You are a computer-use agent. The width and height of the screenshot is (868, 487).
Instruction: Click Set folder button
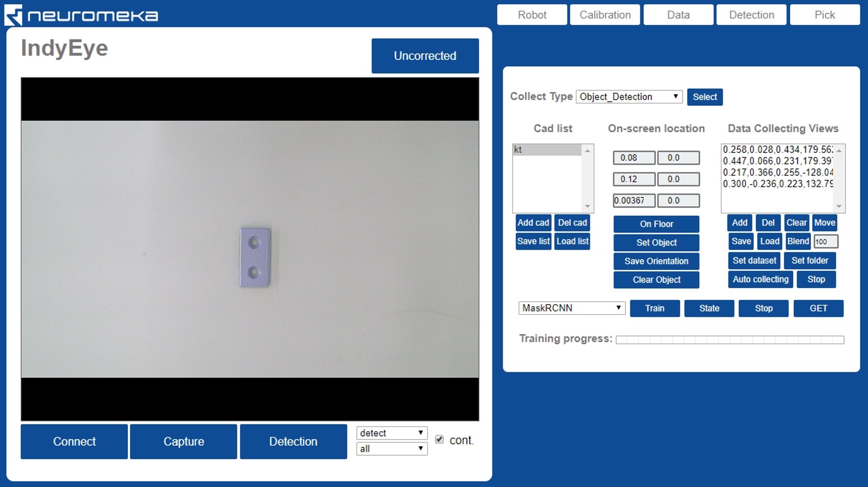coord(810,261)
